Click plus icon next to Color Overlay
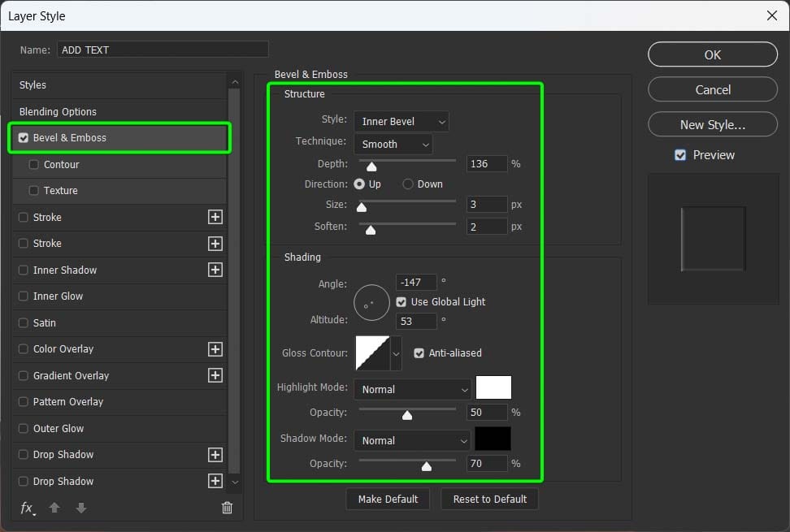 coord(215,349)
